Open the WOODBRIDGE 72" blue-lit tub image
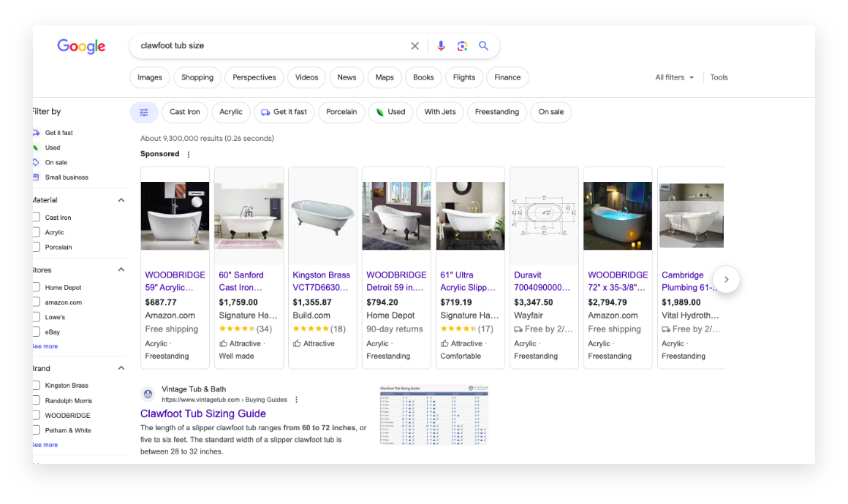 [x=618, y=215]
